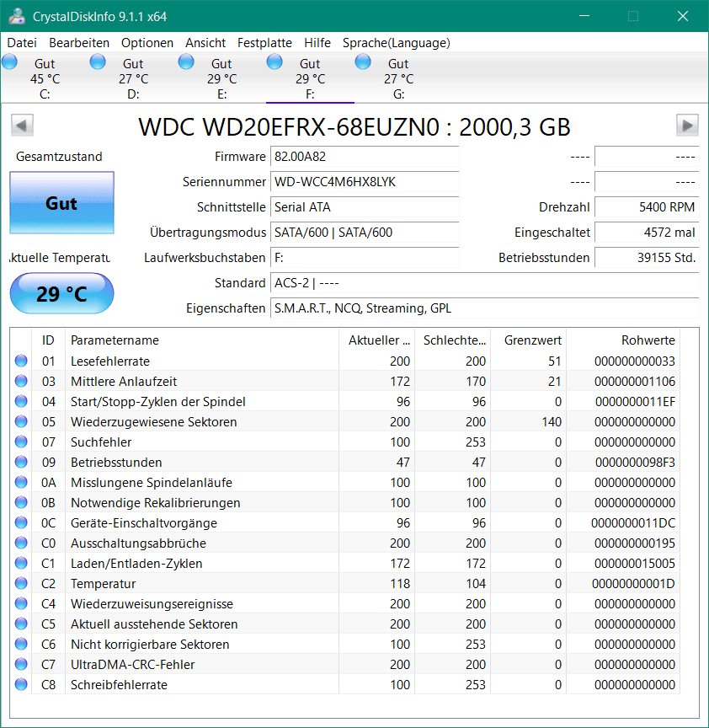Click raw value 000000015005
The width and height of the screenshot is (709, 728).
point(635,564)
